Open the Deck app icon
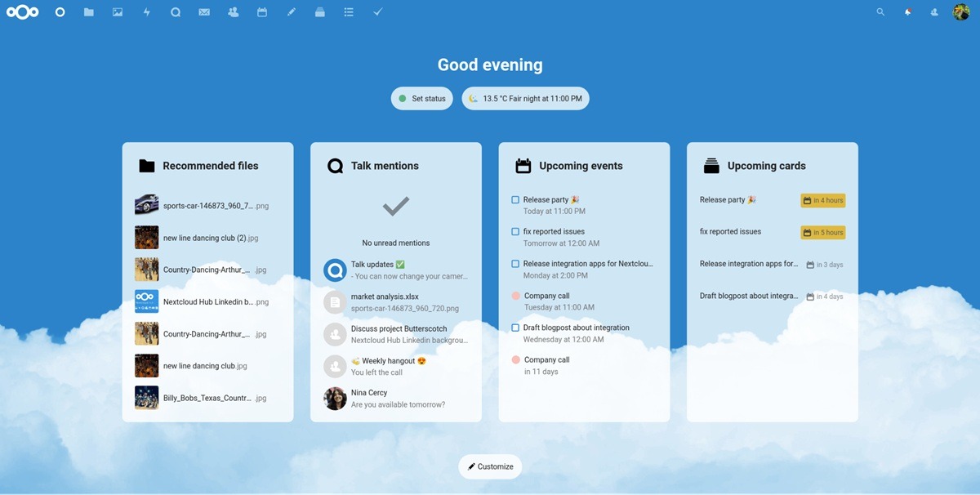980x495 pixels. (319, 12)
